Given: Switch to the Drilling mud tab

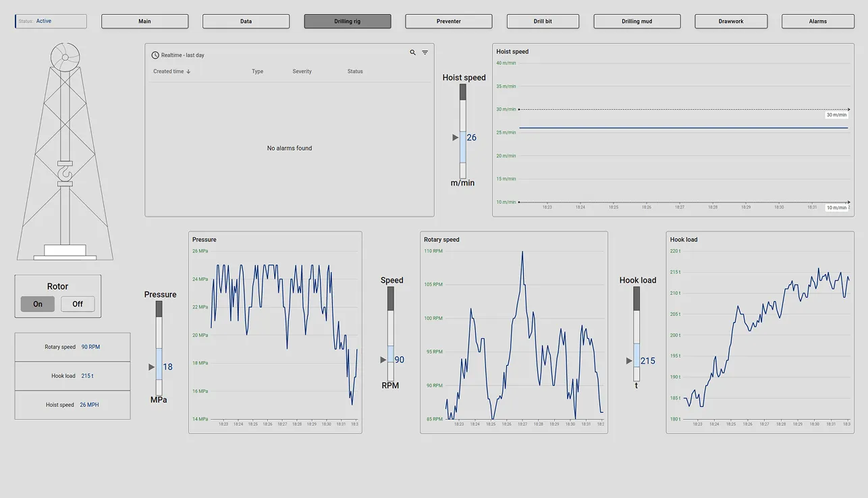Looking at the screenshot, I should coord(636,22).
